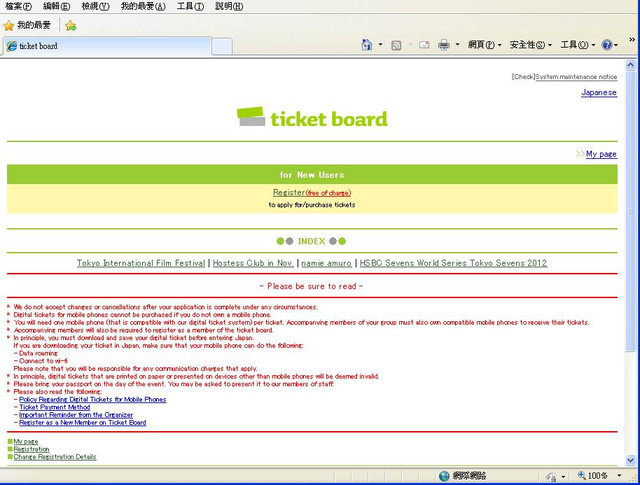
Task: Click the 我的最愛 favorites bar label
Action: 33,25
